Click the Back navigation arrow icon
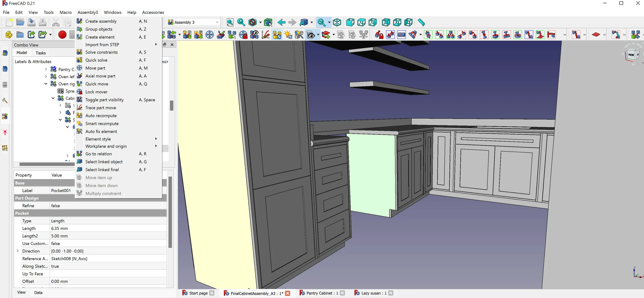Viewport: 644px width, 298px height. pyautogui.click(x=281, y=22)
